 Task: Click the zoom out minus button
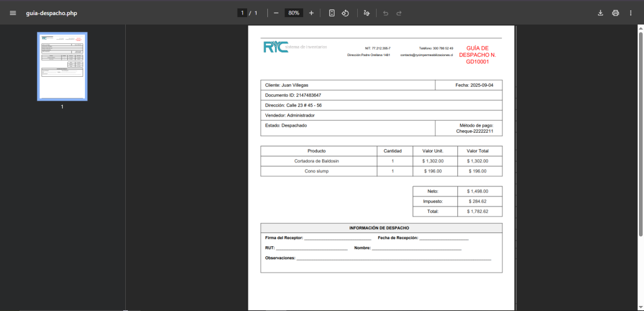tap(276, 13)
